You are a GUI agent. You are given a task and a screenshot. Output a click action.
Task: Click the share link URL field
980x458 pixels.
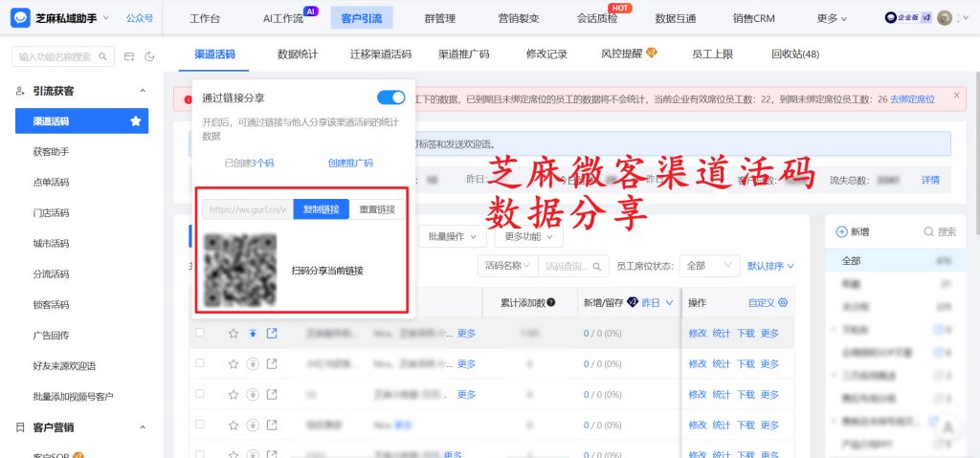click(248, 209)
